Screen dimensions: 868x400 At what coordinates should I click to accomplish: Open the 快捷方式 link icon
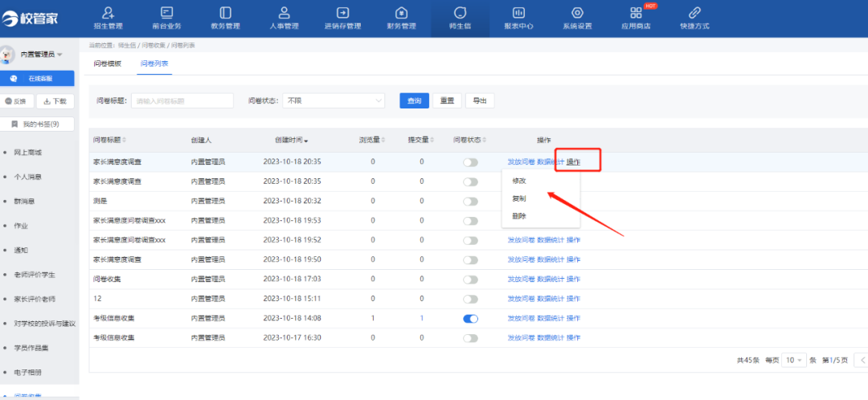click(x=694, y=13)
